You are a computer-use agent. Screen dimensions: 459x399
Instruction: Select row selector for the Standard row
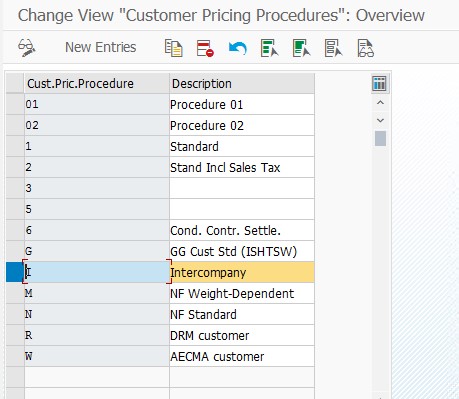15,146
